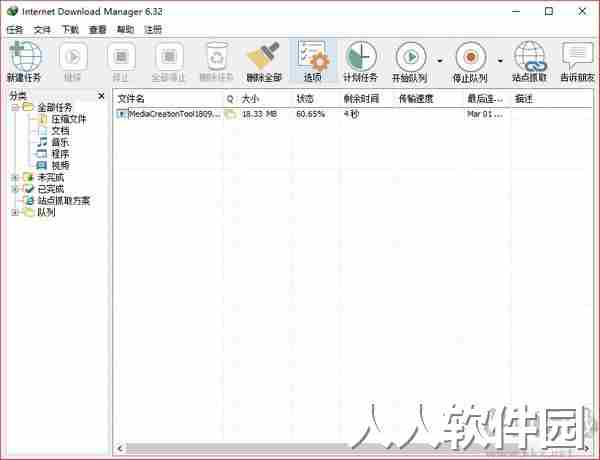Open the 注册 menu
600x460 pixels.
pos(153,29)
